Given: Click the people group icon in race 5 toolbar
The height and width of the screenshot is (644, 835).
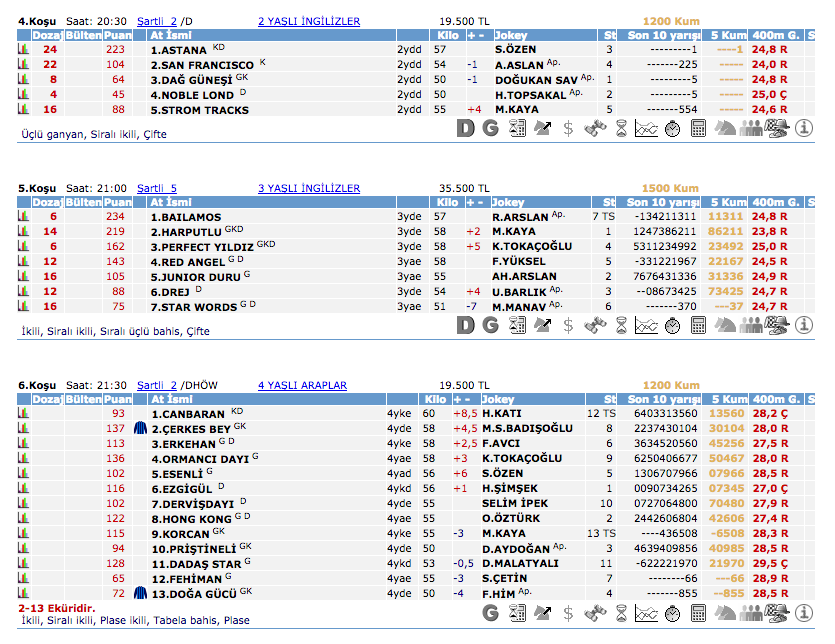Looking at the screenshot, I should pyautogui.click(x=750, y=325).
